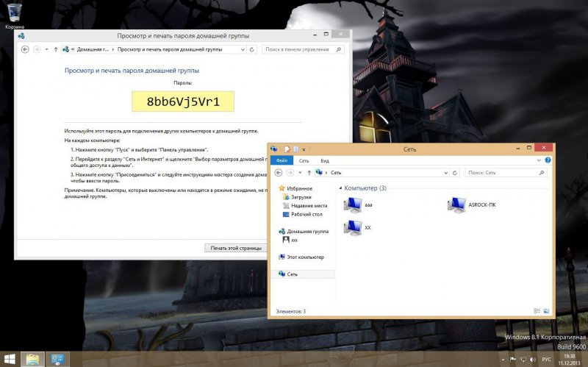This screenshot has width=588, height=367.
Task: Go back in the HomeGroup password window
Action: 25,49
